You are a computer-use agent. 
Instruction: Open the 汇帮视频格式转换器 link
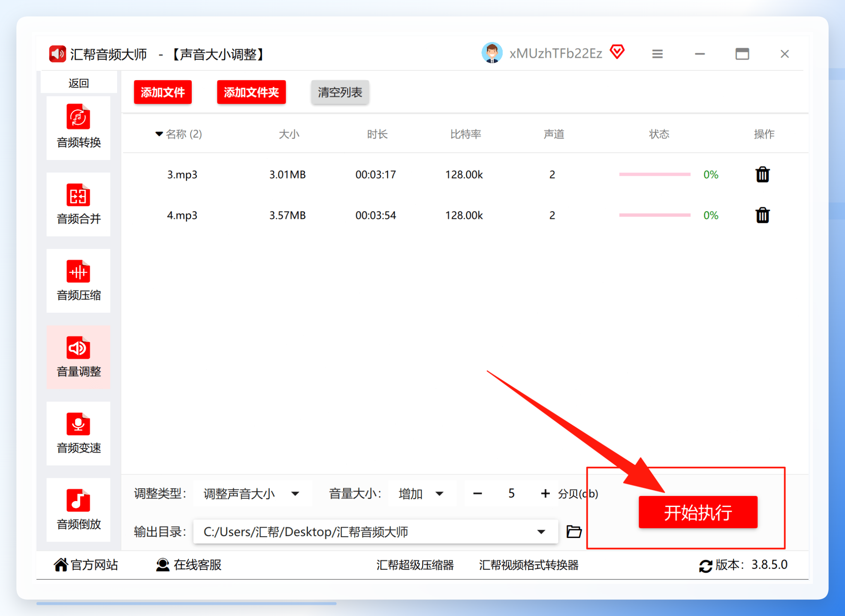(x=528, y=565)
